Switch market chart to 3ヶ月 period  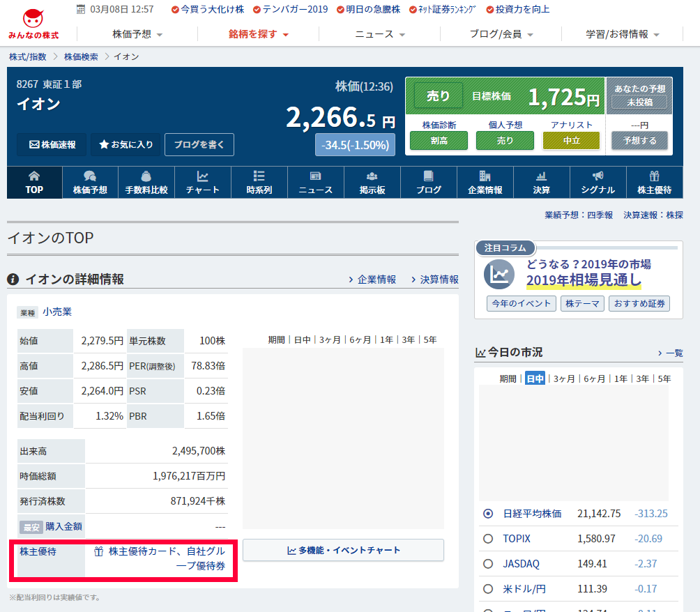[x=564, y=378]
